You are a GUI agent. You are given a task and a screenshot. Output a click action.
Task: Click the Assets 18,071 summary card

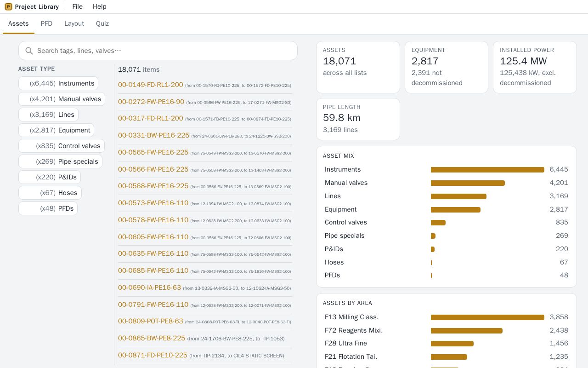358,67
